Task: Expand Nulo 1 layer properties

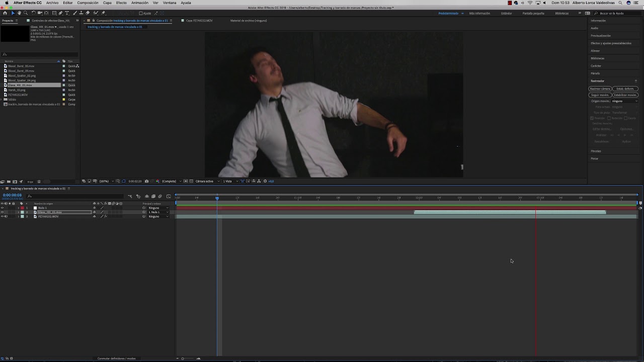Action: coord(19,208)
